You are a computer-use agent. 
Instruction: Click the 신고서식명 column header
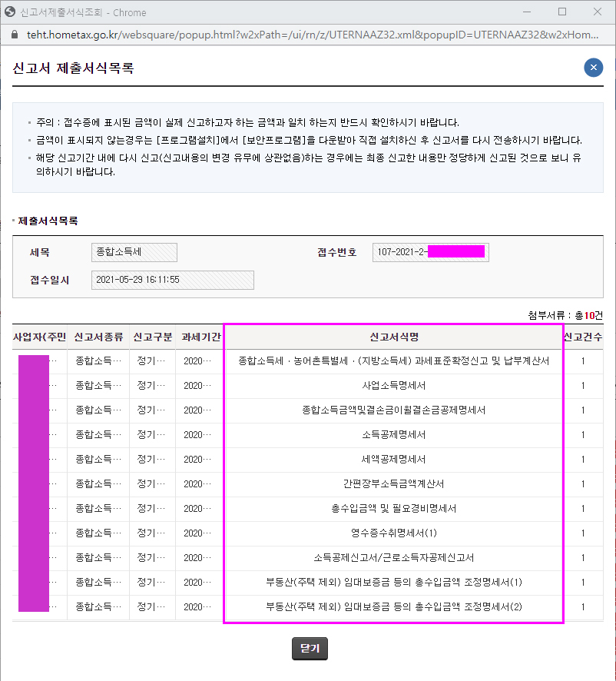(x=393, y=337)
